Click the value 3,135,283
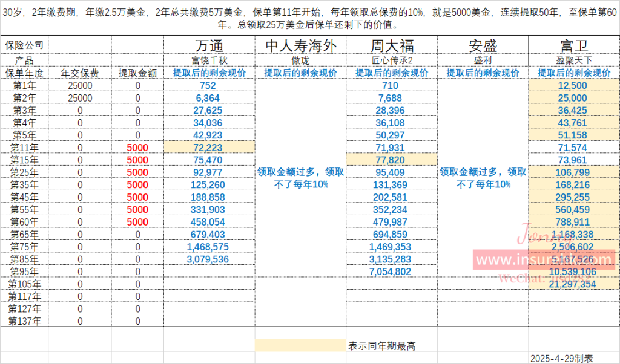The width and height of the screenshot is (620, 364). pyautogui.click(x=390, y=259)
